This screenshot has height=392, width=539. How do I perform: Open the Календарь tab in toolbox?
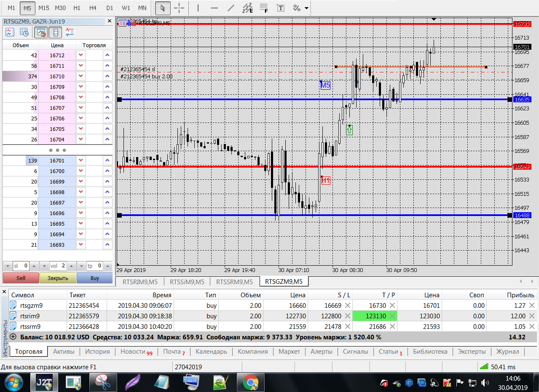click(x=211, y=352)
